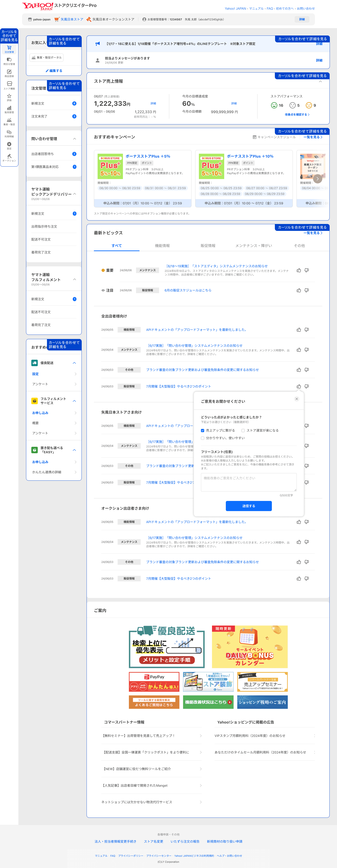
Task: Click 集客・販促ポータル favorite chip
Action: point(46,58)
